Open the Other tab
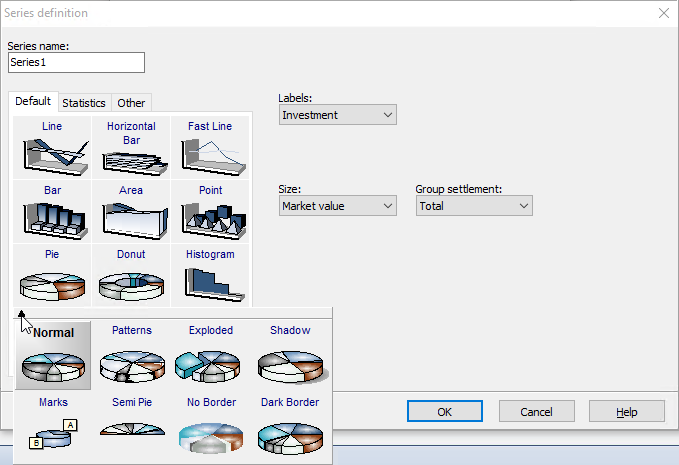Screen dimensions: 679x465 [x=131, y=103]
